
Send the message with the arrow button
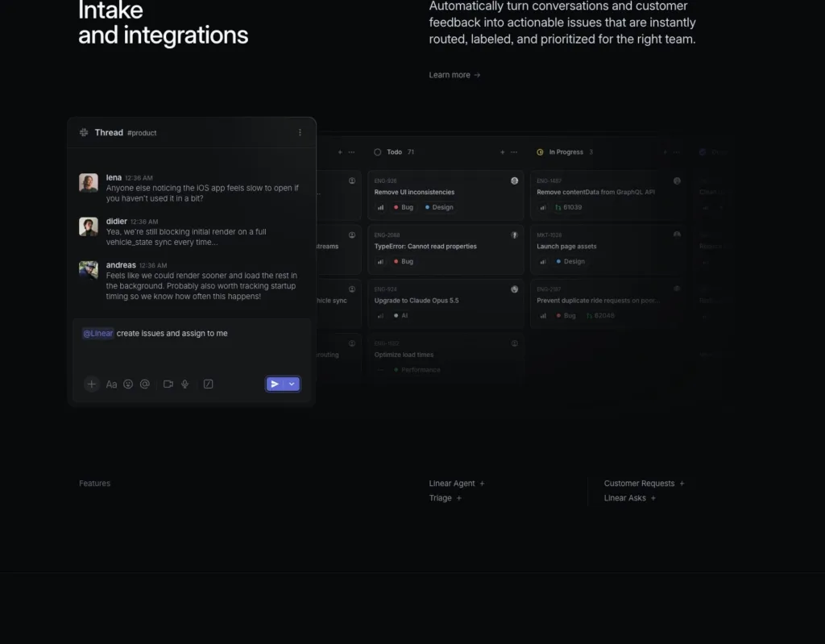[x=275, y=384]
